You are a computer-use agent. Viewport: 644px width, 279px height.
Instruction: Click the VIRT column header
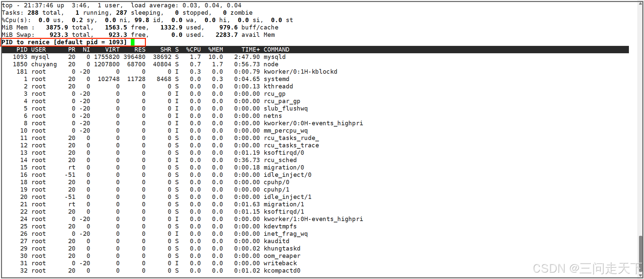(x=112, y=50)
